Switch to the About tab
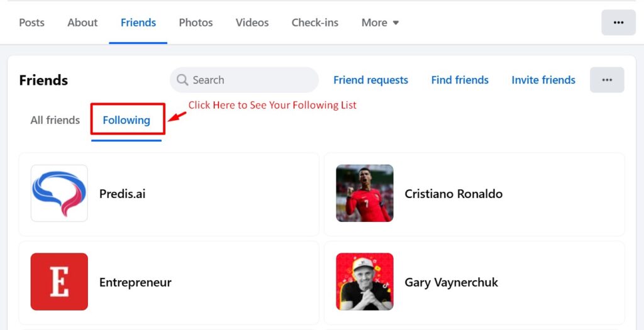The image size is (644, 330). pyautogui.click(x=82, y=23)
